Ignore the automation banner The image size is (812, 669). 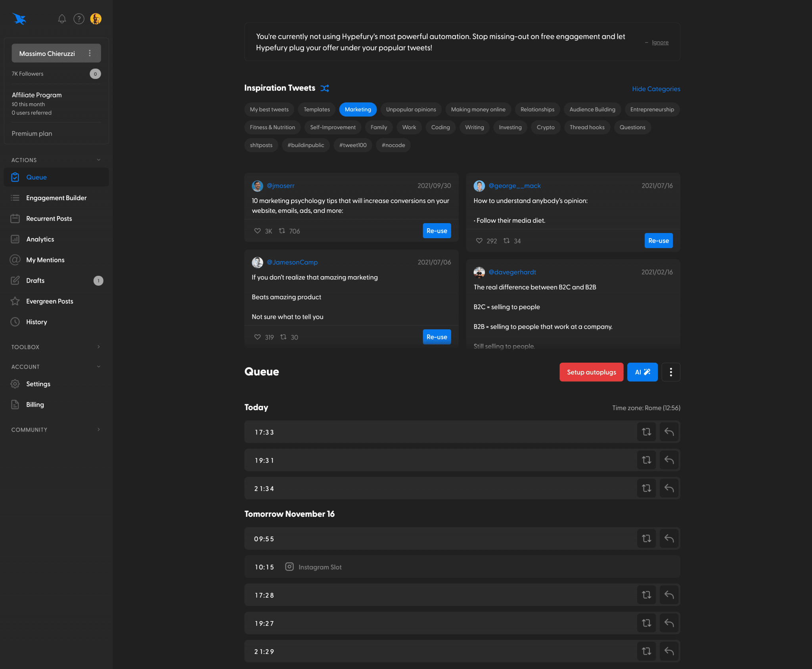point(660,42)
